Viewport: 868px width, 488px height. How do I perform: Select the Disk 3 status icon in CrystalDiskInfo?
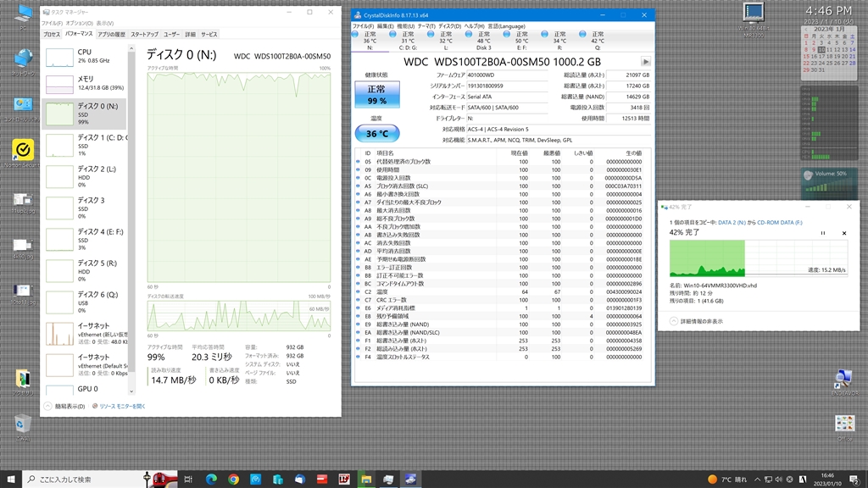[468, 34]
